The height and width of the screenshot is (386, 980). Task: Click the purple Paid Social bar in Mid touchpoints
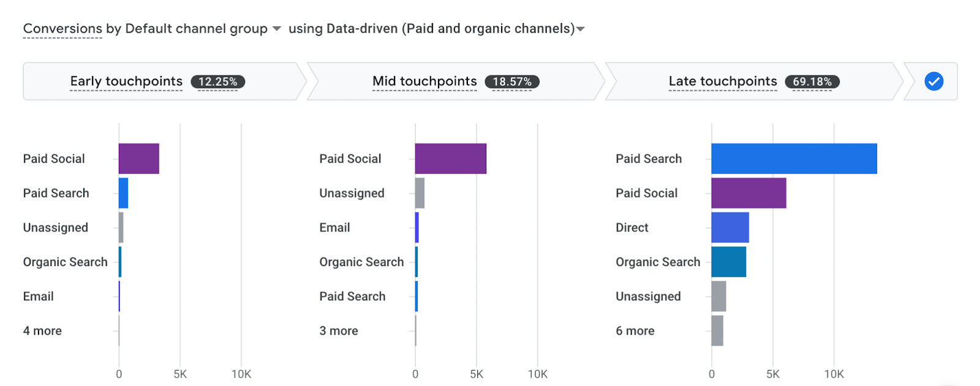pyautogui.click(x=450, y=159)
